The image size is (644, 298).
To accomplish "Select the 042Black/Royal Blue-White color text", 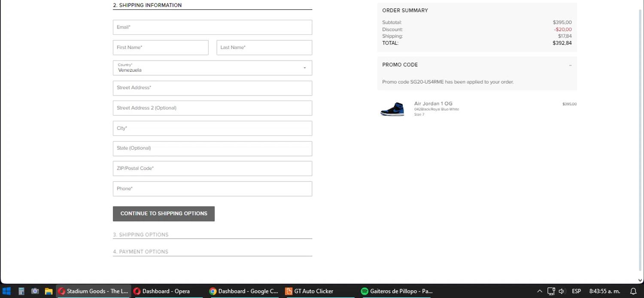I will [x=437, y=109].
